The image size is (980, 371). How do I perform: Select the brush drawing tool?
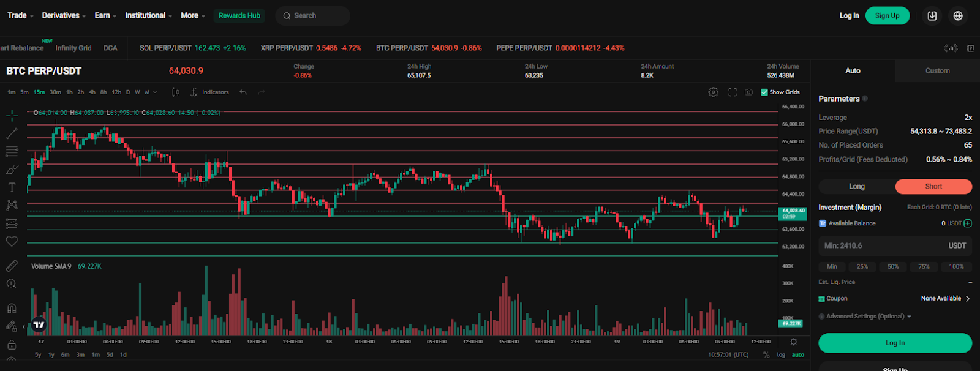[12, 170]
